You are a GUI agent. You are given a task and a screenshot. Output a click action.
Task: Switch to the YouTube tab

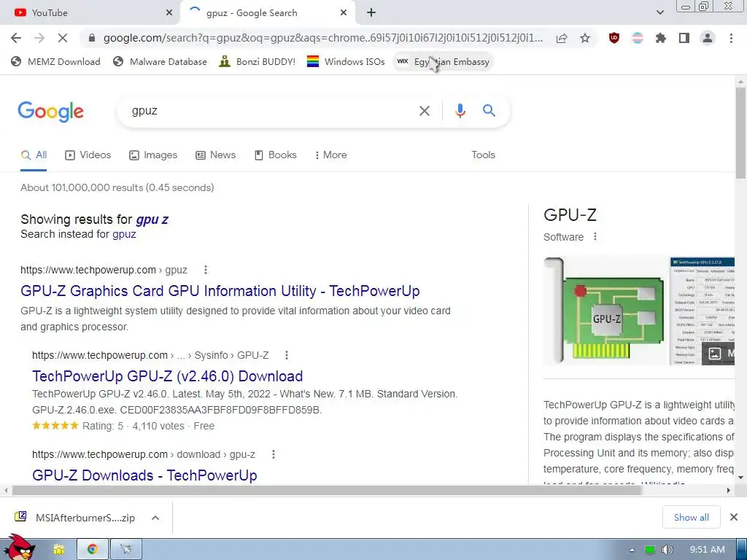[x=90, y=13]
